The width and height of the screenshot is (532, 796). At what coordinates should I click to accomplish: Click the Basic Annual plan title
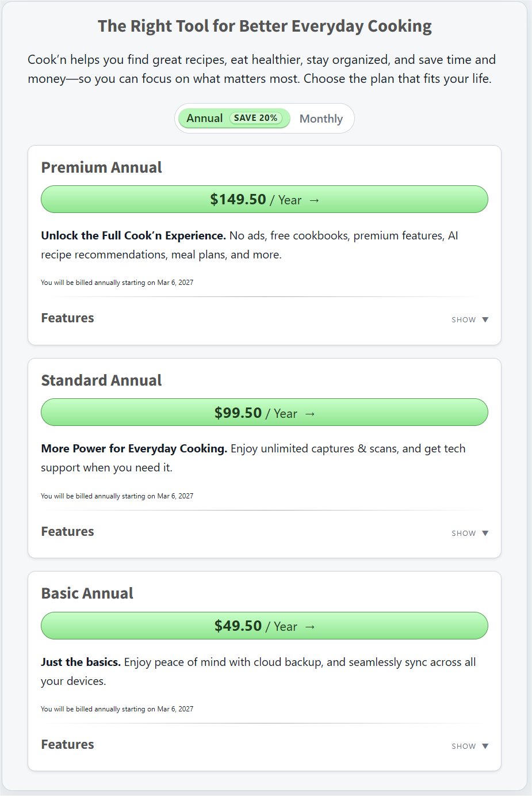[87, 593]
